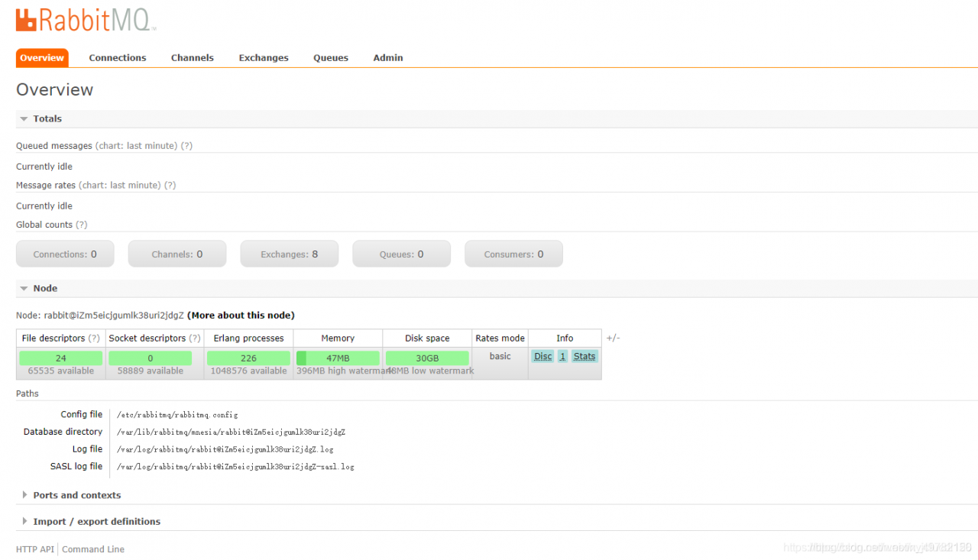
Task: Click the 1048576 available text
Action: point(248,371)
